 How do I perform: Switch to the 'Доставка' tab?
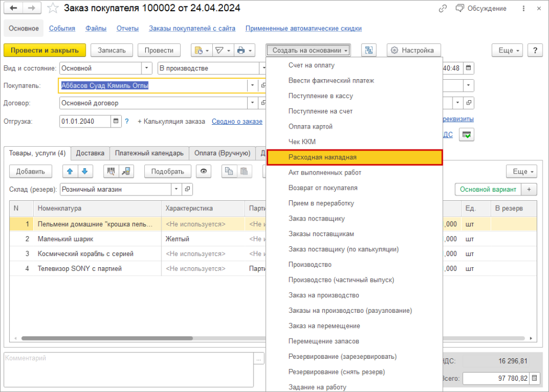click(x=90, y=153)
